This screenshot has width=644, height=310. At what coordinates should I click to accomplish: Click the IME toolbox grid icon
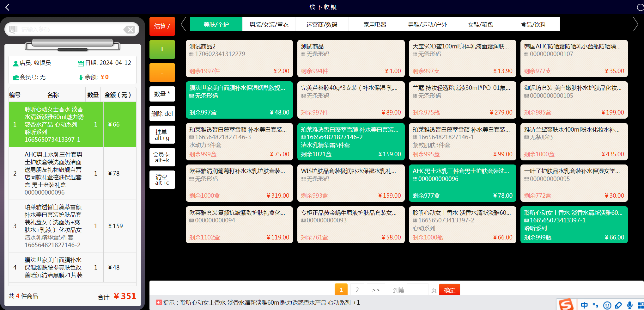641,305
